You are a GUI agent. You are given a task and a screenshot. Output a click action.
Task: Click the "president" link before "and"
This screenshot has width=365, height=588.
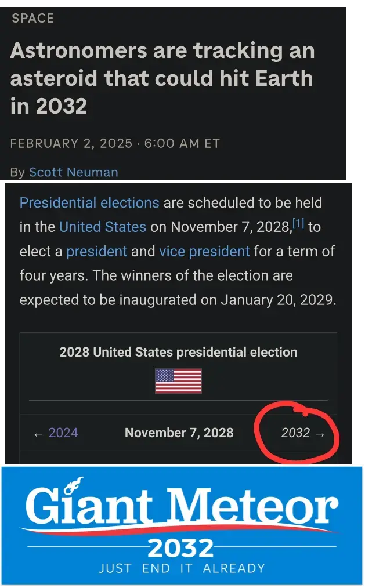(96, 251)
